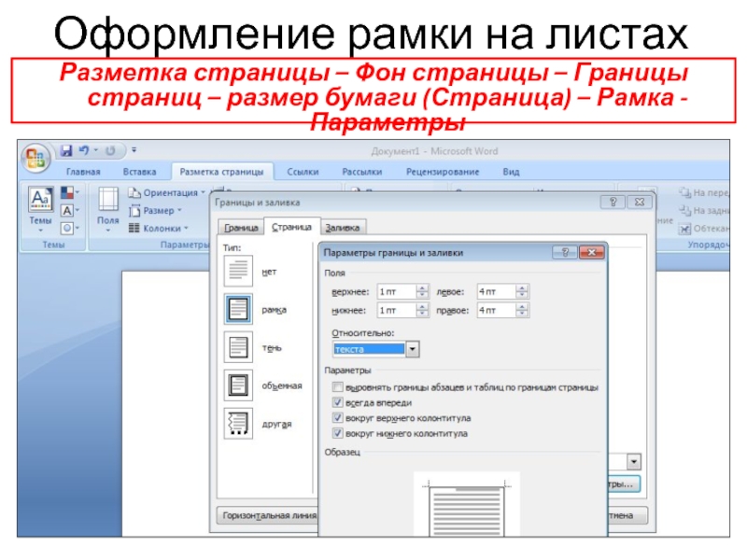Image resolution: width=747 pixels, height=560 pixels.
Task: Switch to the Главная tab
Action: tap(83, 172)
